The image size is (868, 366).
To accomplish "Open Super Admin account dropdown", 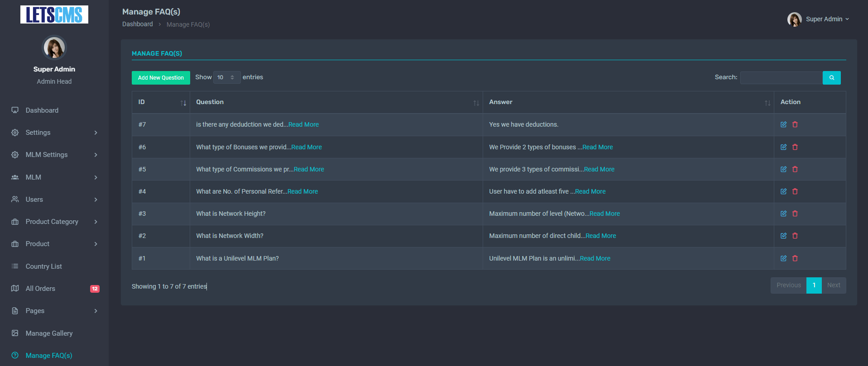I will 819,19.
